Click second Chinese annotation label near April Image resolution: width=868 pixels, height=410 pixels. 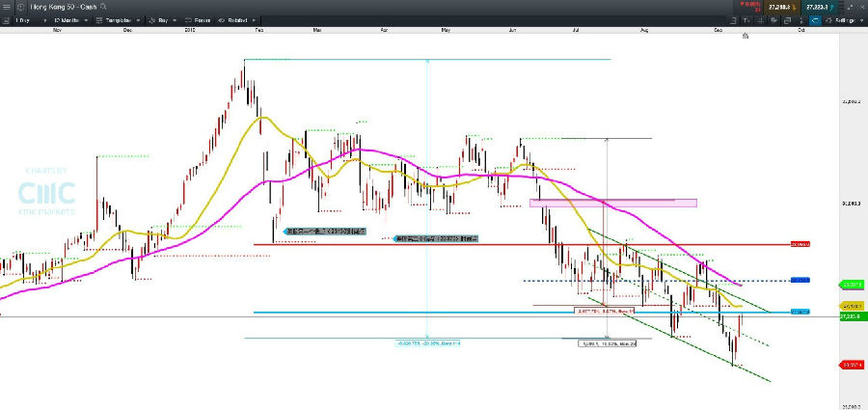(435, 239)
